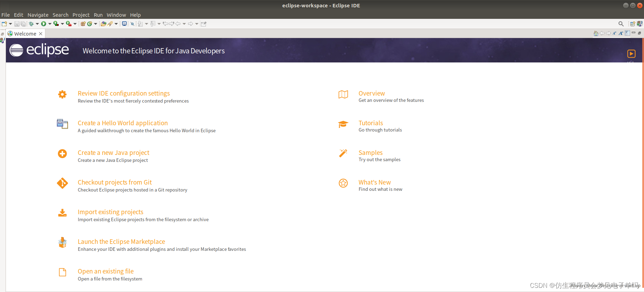Open the console monitor icon
Image resolution: width=644 pixels, height=292 pixels.
pos(125,24)
